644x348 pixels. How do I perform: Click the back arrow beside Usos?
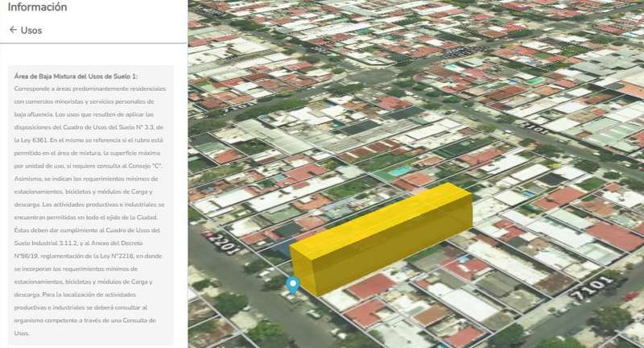tap(13, 31)
